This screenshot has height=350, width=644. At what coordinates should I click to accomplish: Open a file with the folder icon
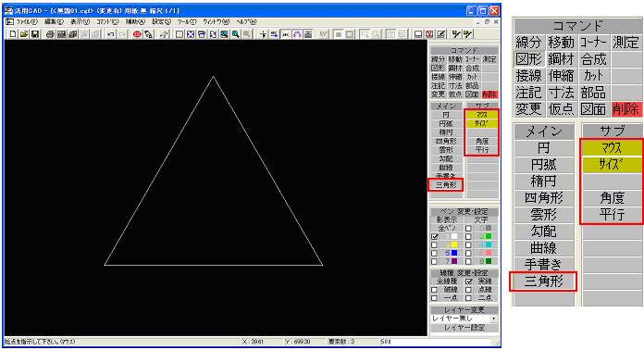(x=24, y=34)
